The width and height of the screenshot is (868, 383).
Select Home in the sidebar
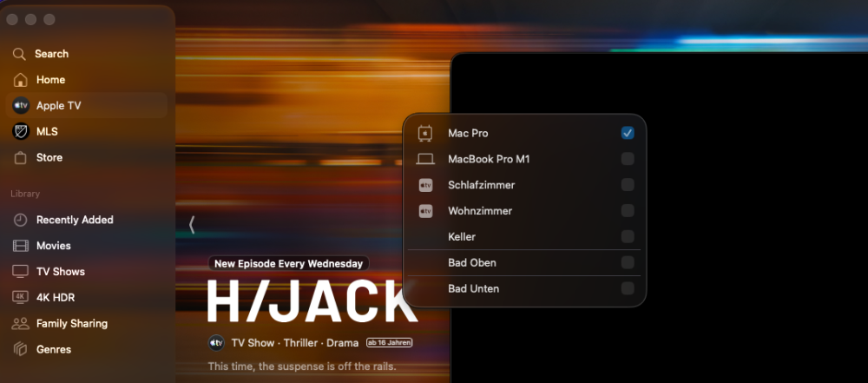(86, 80)
